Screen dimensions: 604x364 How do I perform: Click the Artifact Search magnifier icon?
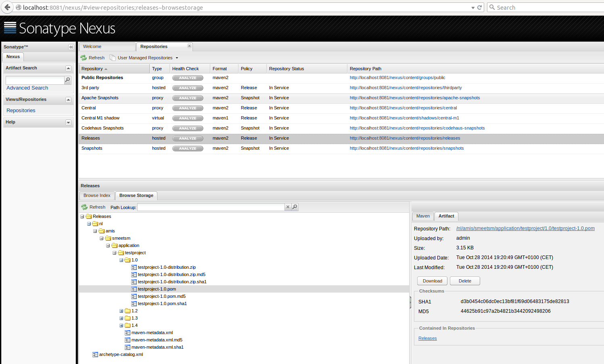[68, 80]
